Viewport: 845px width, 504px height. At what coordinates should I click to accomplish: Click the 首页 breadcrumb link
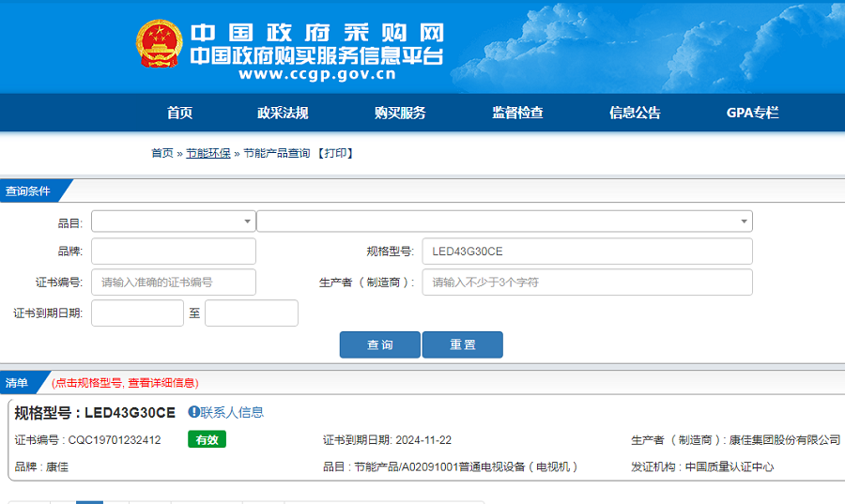[162, 154]
